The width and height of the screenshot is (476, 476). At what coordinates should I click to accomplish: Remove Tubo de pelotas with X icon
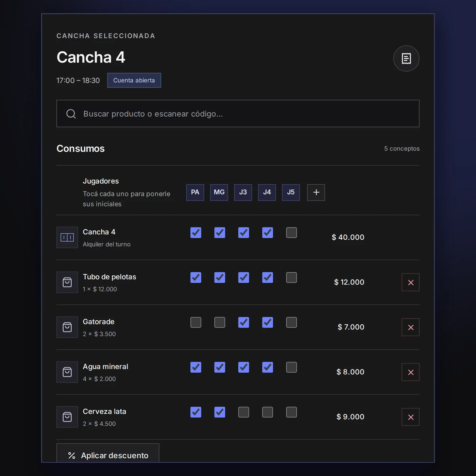[x=410, y=282]
